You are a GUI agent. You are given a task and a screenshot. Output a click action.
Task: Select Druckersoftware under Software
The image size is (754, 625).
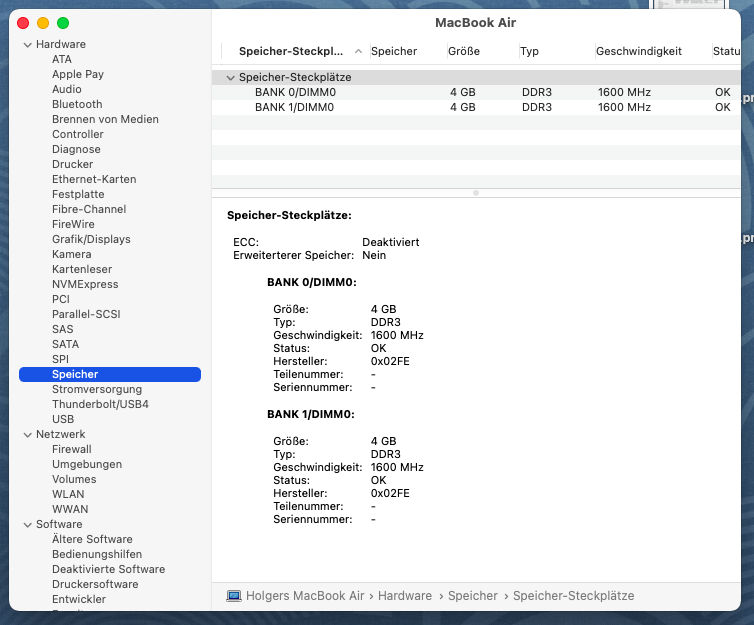pyautogui.click(x=95, y=584)
